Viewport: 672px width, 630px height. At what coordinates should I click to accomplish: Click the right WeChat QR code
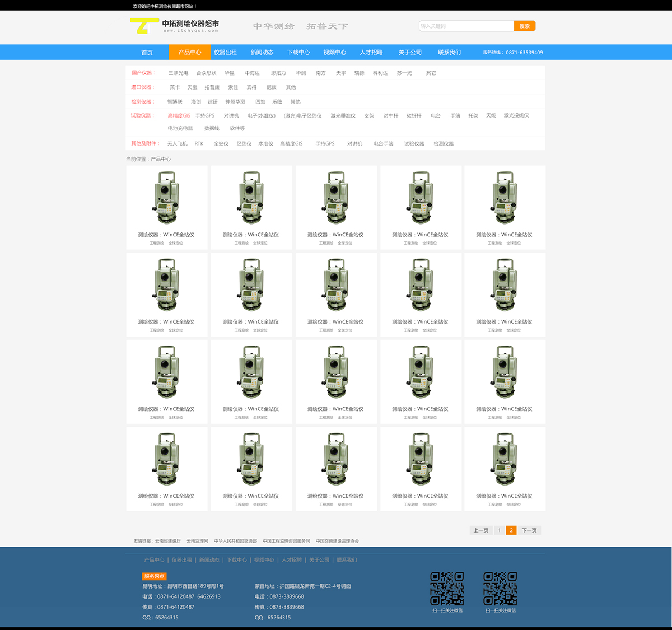click(500, 589)
